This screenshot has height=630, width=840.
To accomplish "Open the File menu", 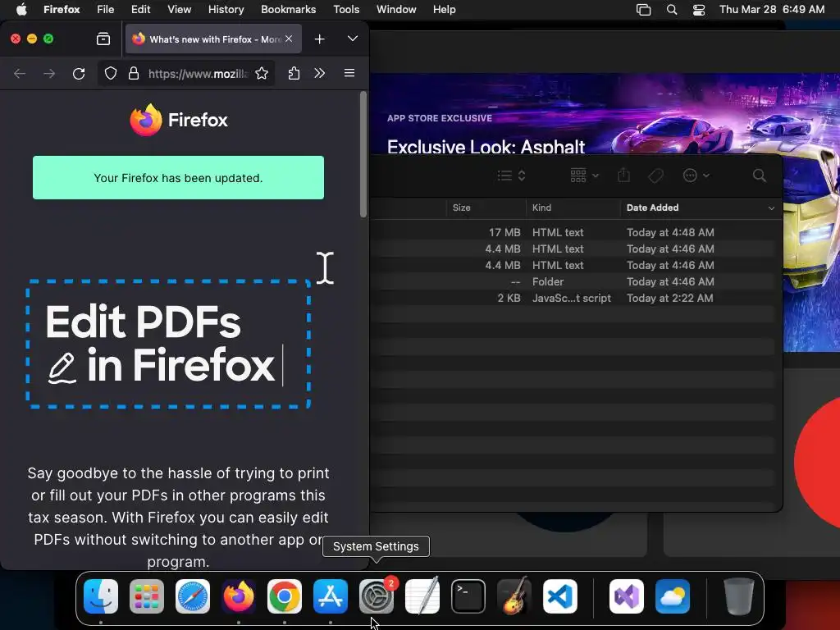I will click(106, 10).
